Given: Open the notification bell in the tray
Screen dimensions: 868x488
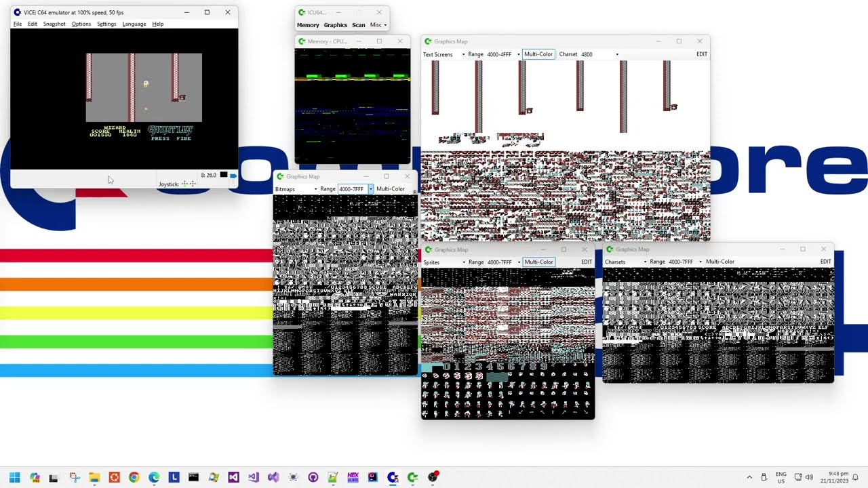Looking at the screenshot, I should (x=856, y=477).
